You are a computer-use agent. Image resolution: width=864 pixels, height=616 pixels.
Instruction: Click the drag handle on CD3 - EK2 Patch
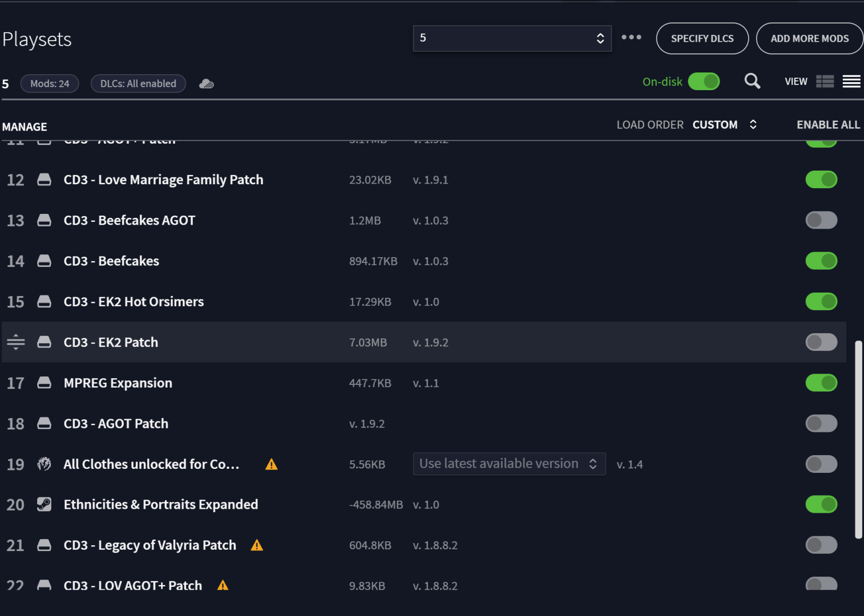coord(16,342)
